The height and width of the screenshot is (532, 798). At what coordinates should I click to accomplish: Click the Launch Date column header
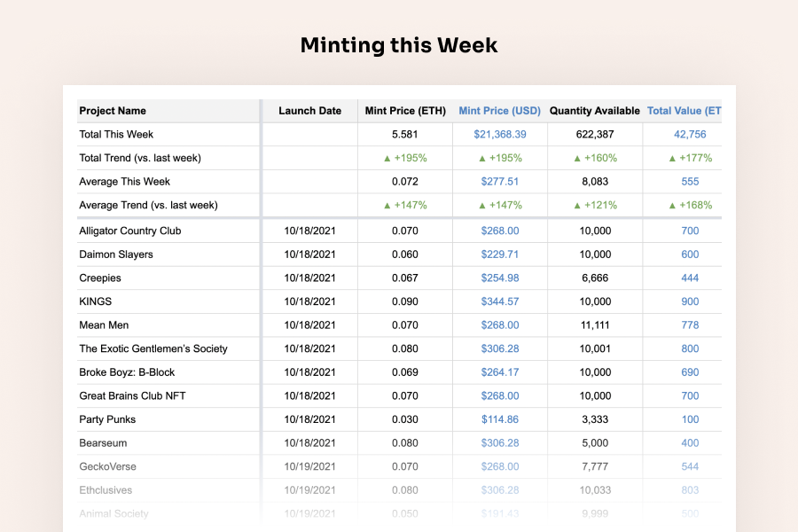point(309,111)
